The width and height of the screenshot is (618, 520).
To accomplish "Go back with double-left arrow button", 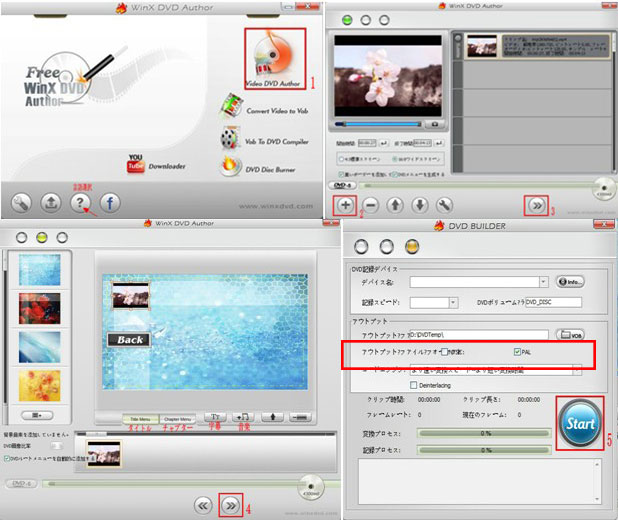I will coord(203,505).
